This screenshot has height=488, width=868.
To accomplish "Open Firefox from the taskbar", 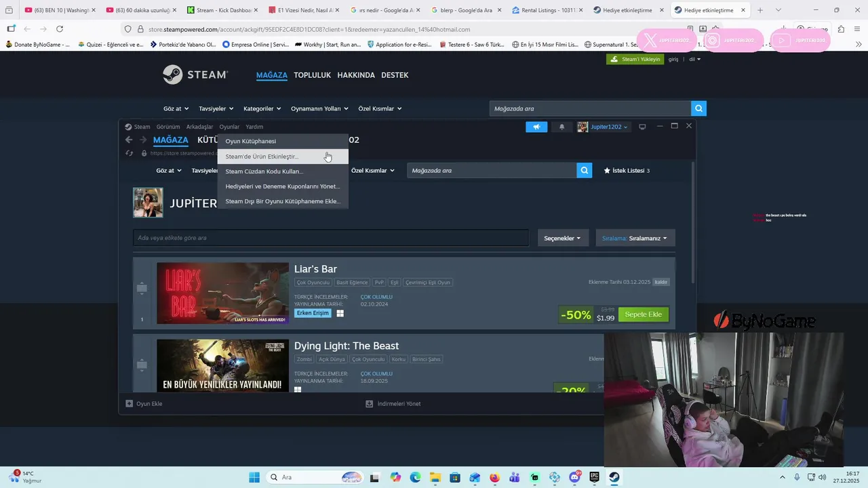I will click(x=494, y=477).
